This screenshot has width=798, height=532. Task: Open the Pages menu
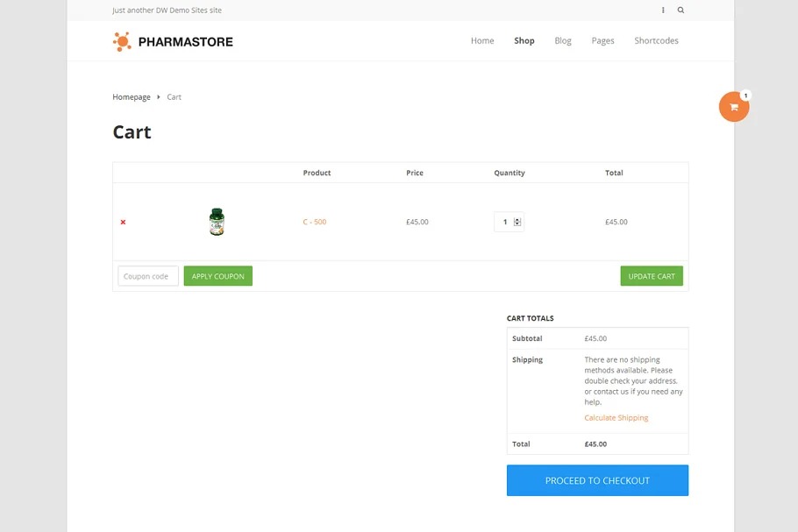click(602, 41)
